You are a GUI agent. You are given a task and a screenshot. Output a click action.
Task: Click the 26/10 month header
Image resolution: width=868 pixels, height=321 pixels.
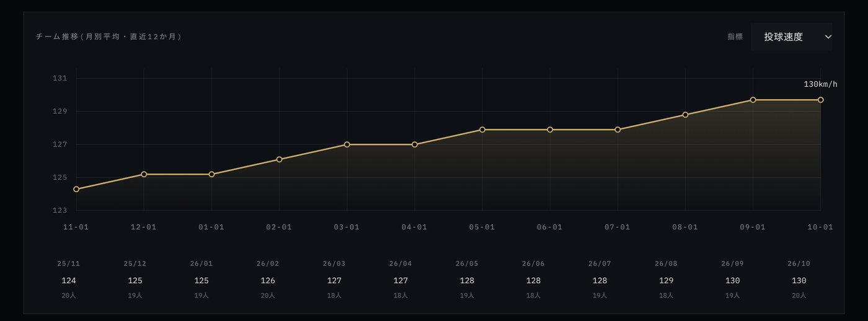(799, 264)
